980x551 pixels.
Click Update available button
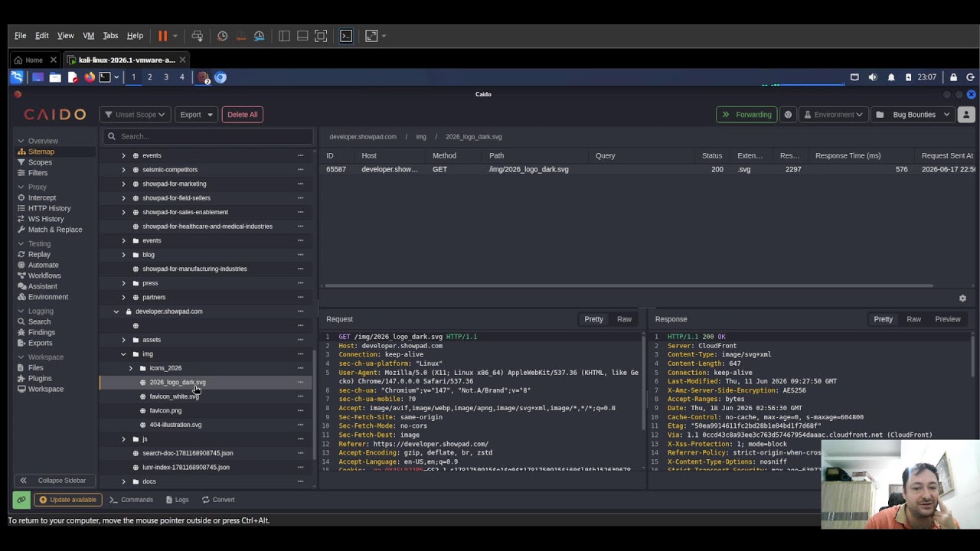[x=67, y=500]
